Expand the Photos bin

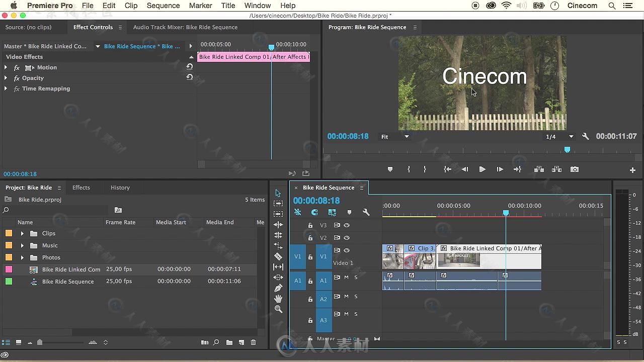pos(22,257)
